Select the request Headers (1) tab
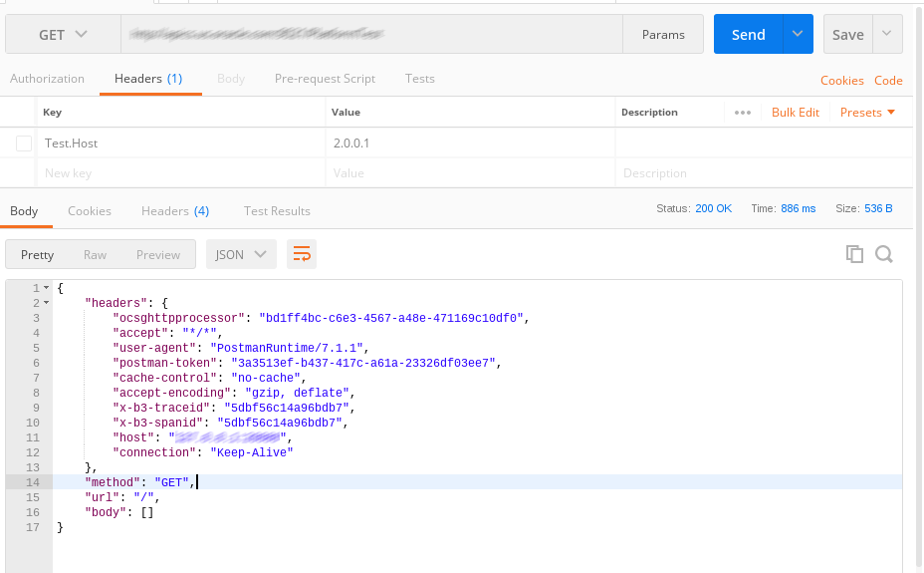The image size is (924, 573). pyautogui.click(x=148, y=79)
